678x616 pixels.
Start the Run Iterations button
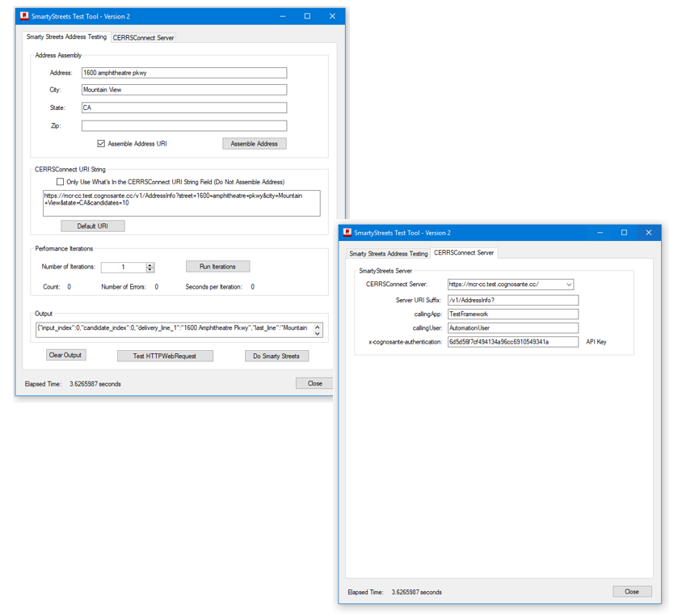tap(217, 267)
